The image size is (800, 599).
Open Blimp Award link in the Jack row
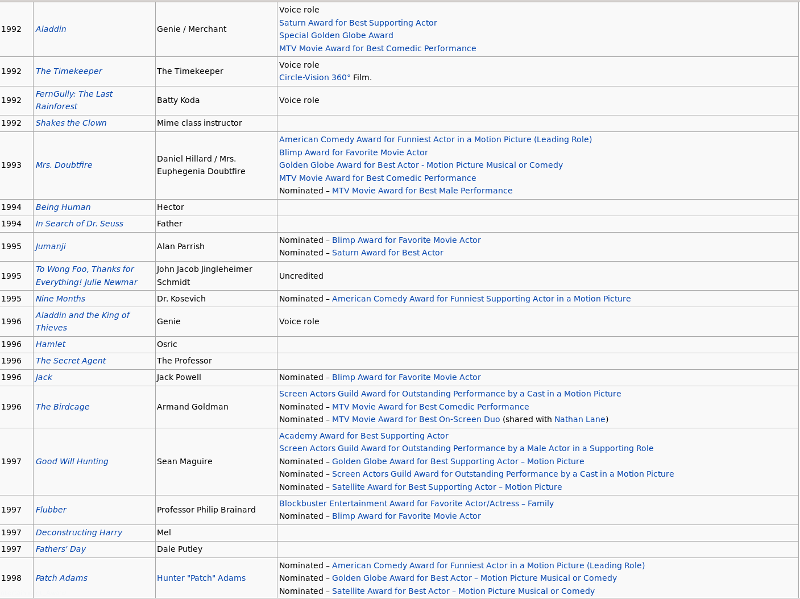click(406, 378)
